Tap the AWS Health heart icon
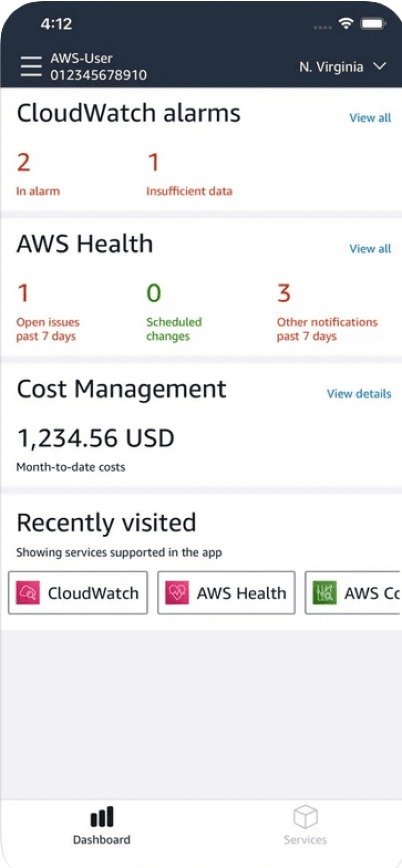The height and width of the screenshot is (868, 402). [x=177, y=593]
